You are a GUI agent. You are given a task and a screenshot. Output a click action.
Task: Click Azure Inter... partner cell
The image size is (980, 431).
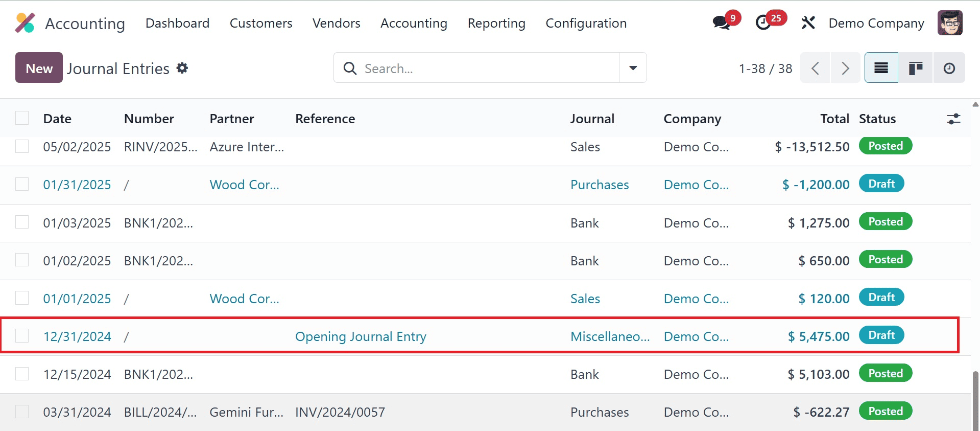coord(247,147)
